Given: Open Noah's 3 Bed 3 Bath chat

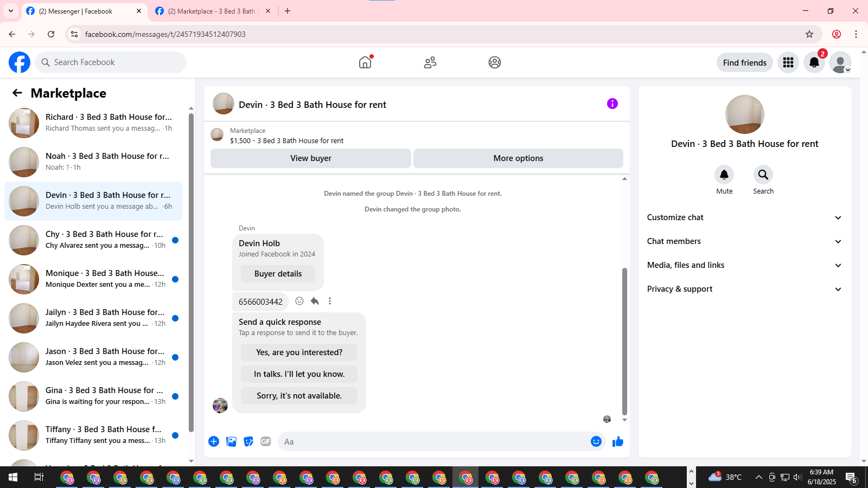Looking at the screenshot, I should (93, 162).
